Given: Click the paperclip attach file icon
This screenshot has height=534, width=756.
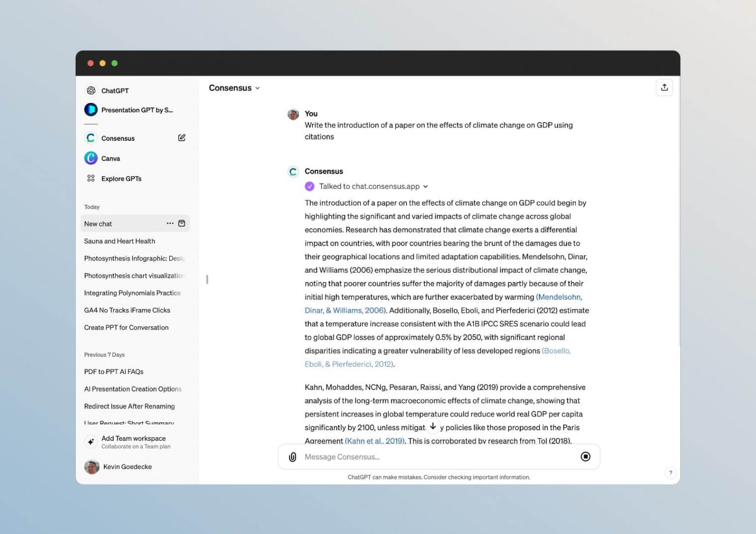Looking at the screenshot, I should pyautogui.click(x=292, y=457).
